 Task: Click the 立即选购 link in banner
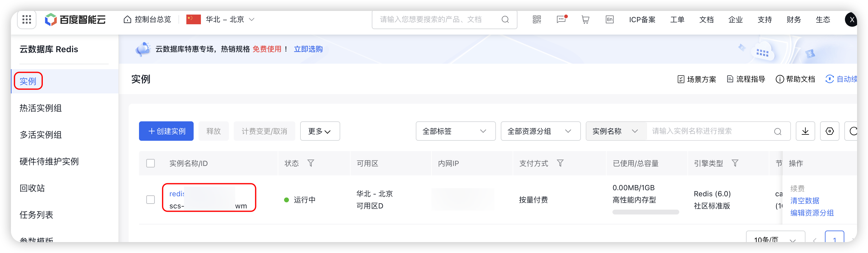(308, 49)
